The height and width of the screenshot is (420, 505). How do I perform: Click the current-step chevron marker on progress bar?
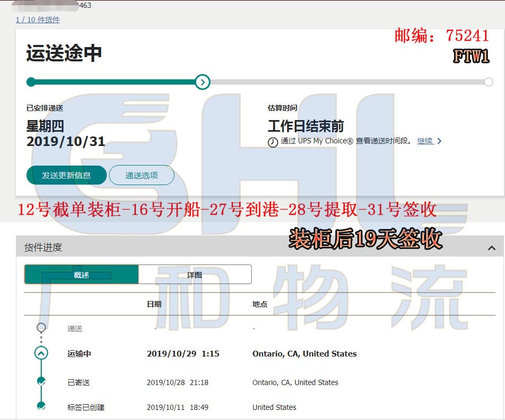click(x=203, y=82)
